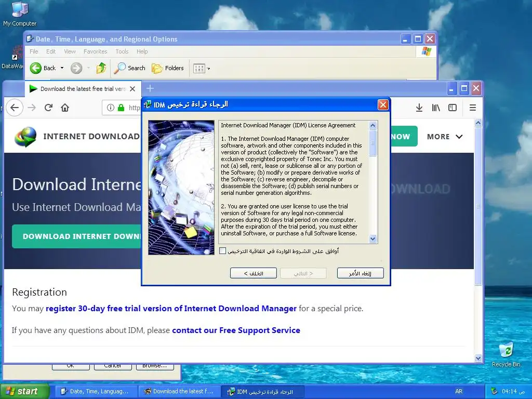
Task: Click the IDM installer globe artwork image
Action: (181, 187)
